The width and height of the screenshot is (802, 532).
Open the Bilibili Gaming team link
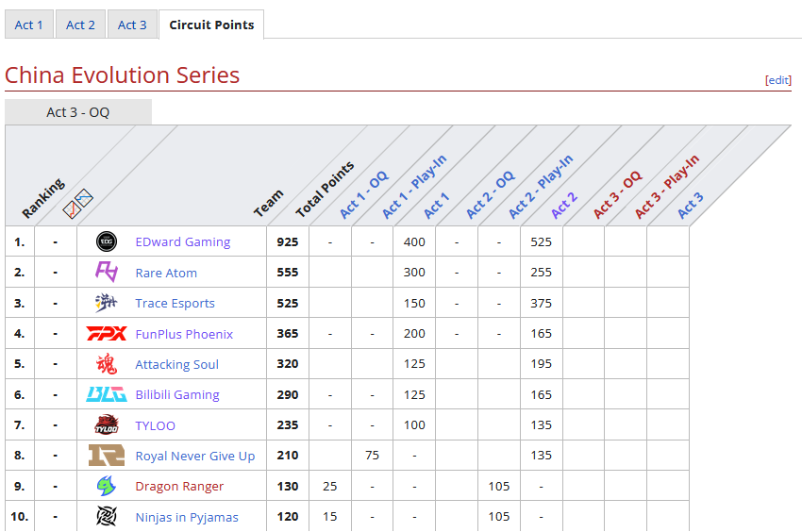[177, 395]
